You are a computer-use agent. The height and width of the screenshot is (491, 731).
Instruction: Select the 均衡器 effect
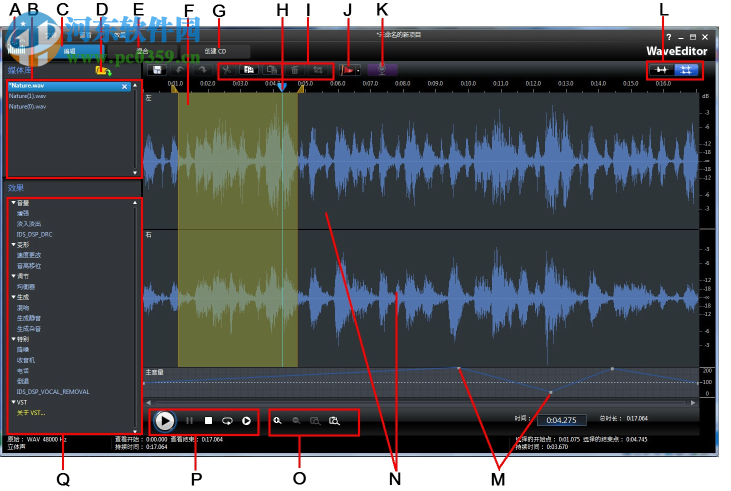[26, 287]
